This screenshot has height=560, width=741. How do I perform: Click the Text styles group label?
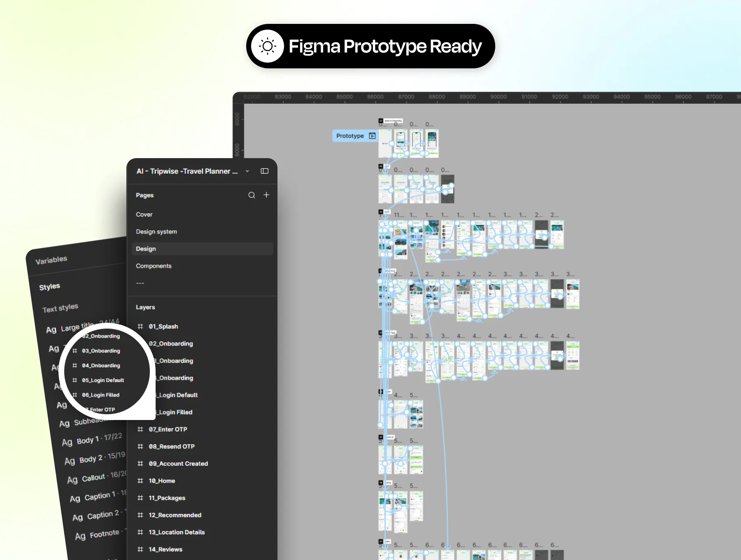(x=60, y=308)
